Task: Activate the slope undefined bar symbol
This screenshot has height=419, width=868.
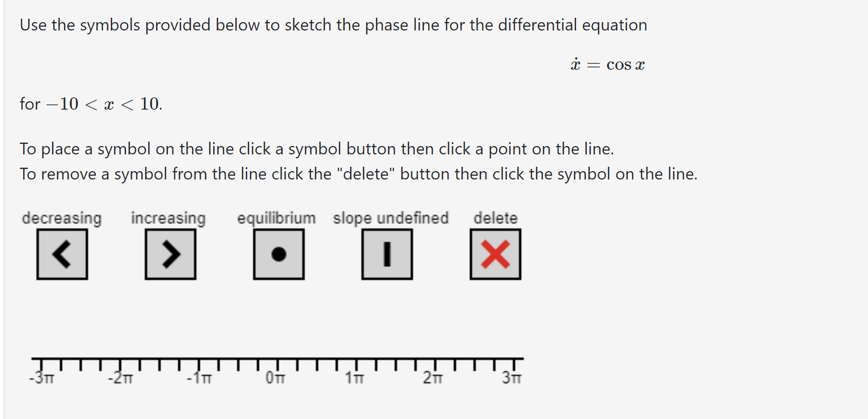Action: click(386, 255)
